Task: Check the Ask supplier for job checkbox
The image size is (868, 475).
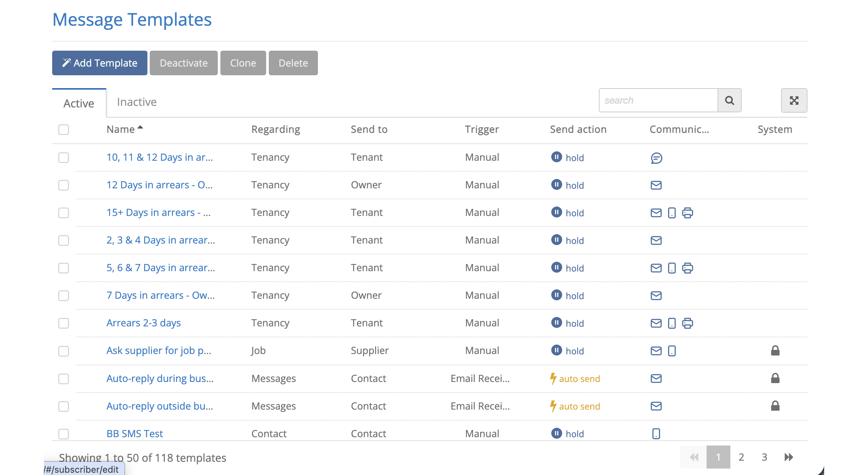Action: [64, 351]
